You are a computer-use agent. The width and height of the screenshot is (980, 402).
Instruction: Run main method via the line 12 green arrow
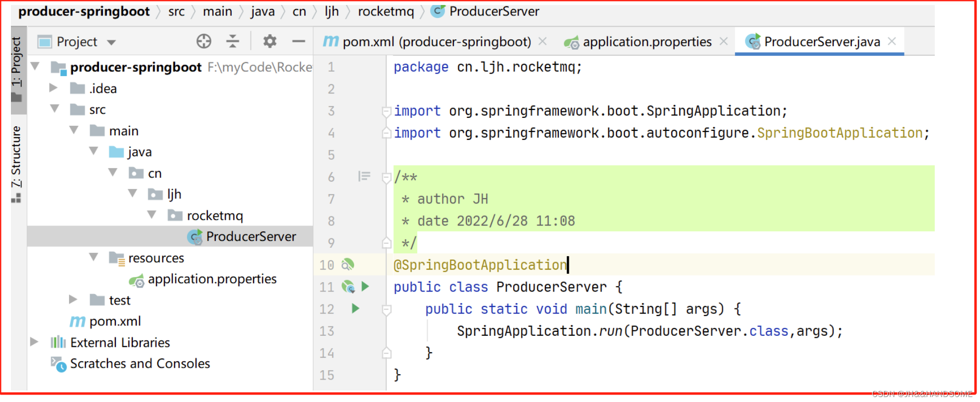tap(355, 308)
